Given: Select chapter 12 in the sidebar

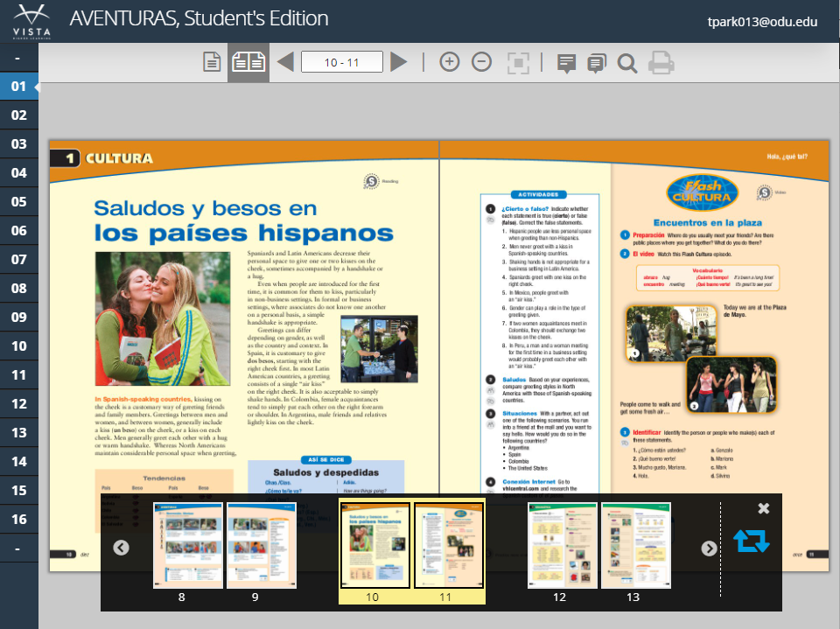Looking at the screenshot, I should point(19,404).
